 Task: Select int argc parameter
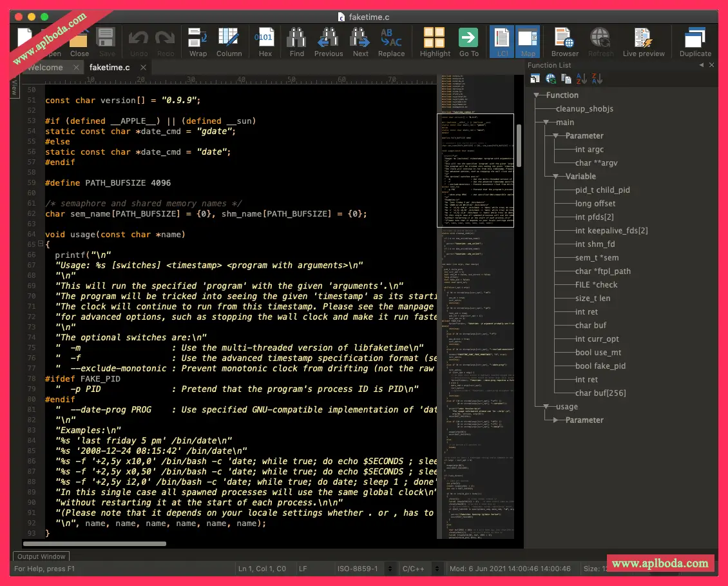[589, 149]
